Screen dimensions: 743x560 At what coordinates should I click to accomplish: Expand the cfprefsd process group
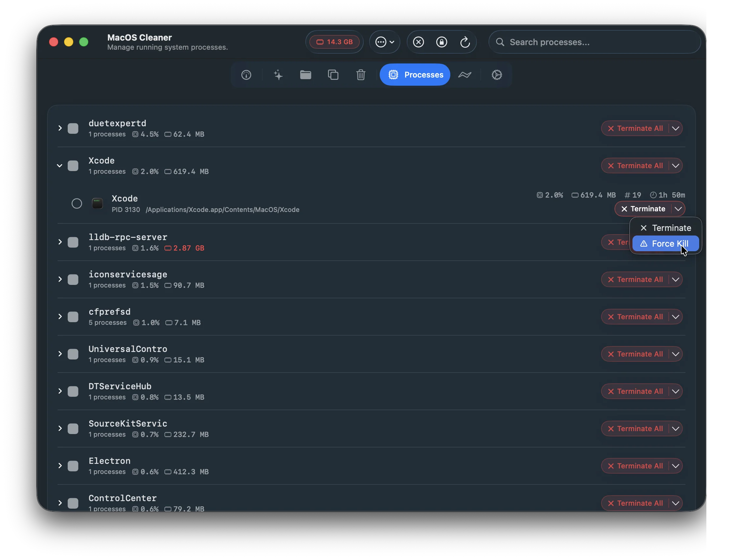coord(60,317)
